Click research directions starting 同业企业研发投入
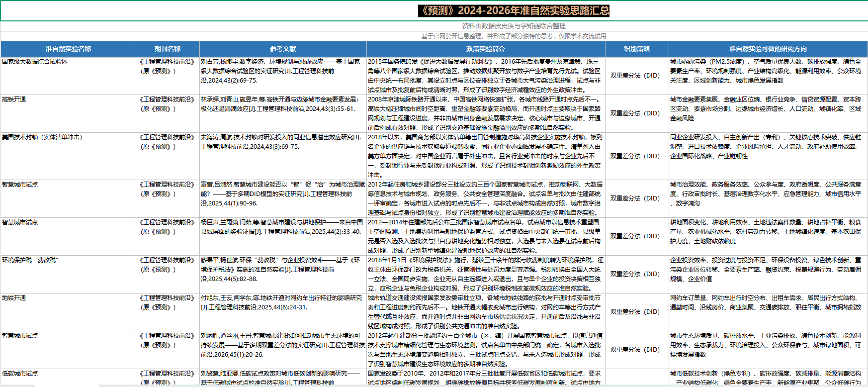This screenshot has width=868, height=387. (768, 156)
